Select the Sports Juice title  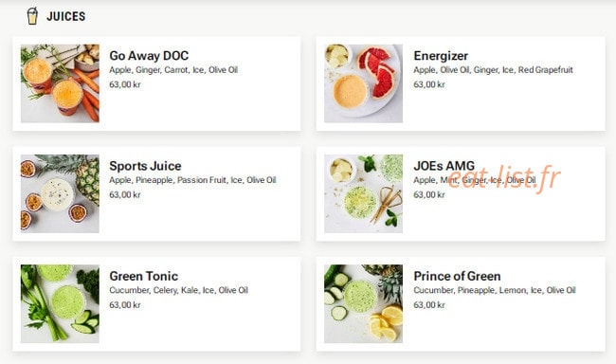tap(145, 166)
